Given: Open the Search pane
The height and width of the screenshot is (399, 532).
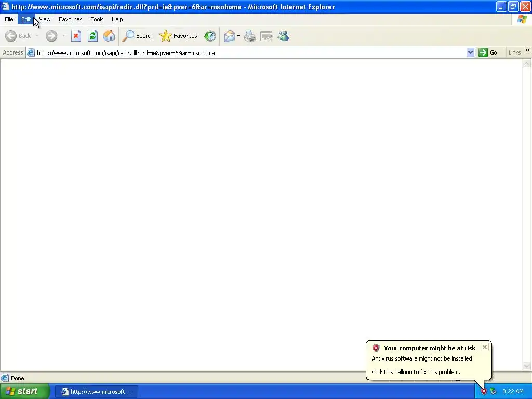Looking at the screenshot, I should coord(138,36).
